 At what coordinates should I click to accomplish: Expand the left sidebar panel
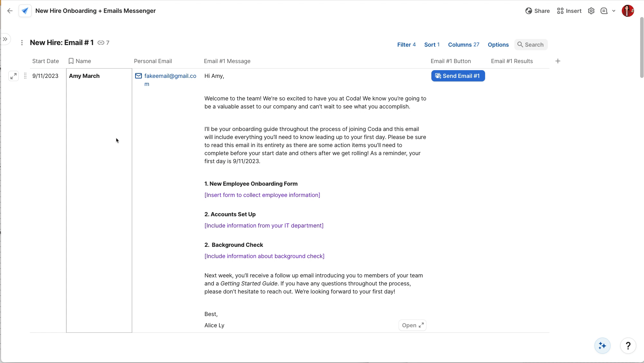pyautogui.click(x=5, y=39)
